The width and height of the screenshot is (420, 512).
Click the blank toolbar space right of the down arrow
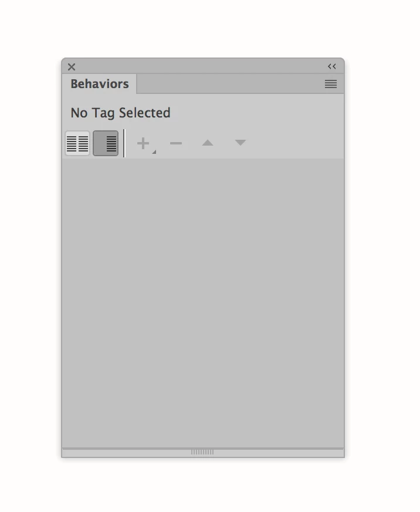pos(295,143)
